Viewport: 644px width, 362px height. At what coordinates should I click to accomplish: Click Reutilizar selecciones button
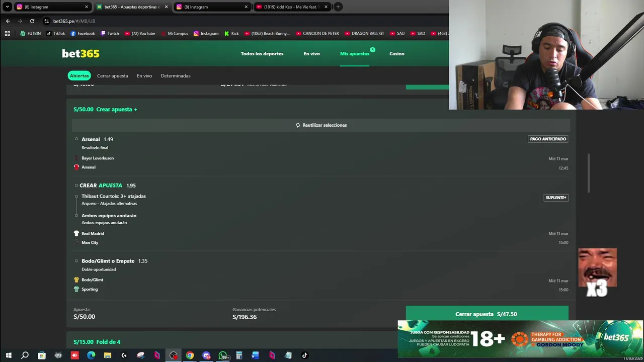click(x=321, y=125)
